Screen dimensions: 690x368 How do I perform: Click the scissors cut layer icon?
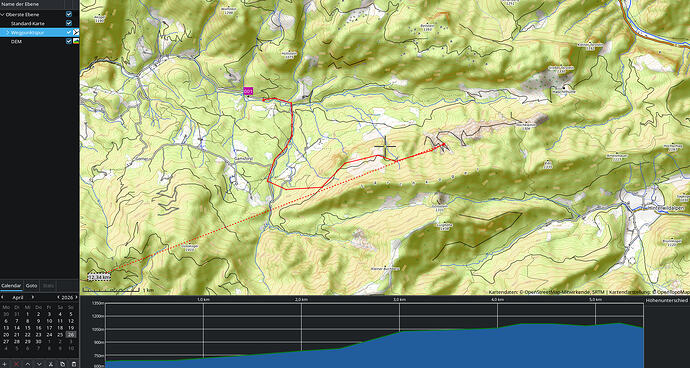tap(51, 364)
